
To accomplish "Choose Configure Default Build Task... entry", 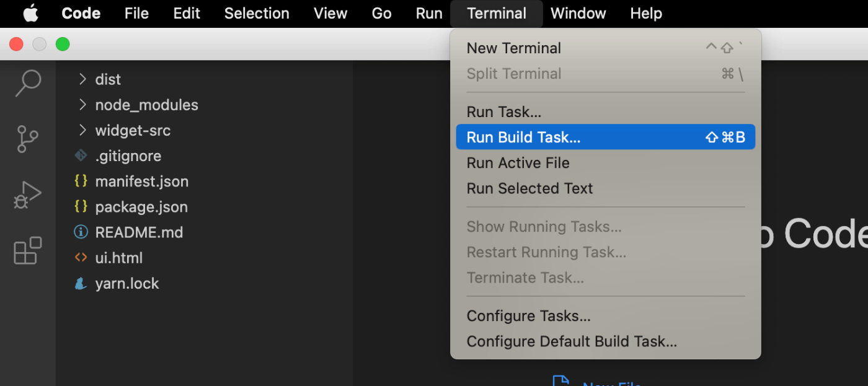I will 605,341.
